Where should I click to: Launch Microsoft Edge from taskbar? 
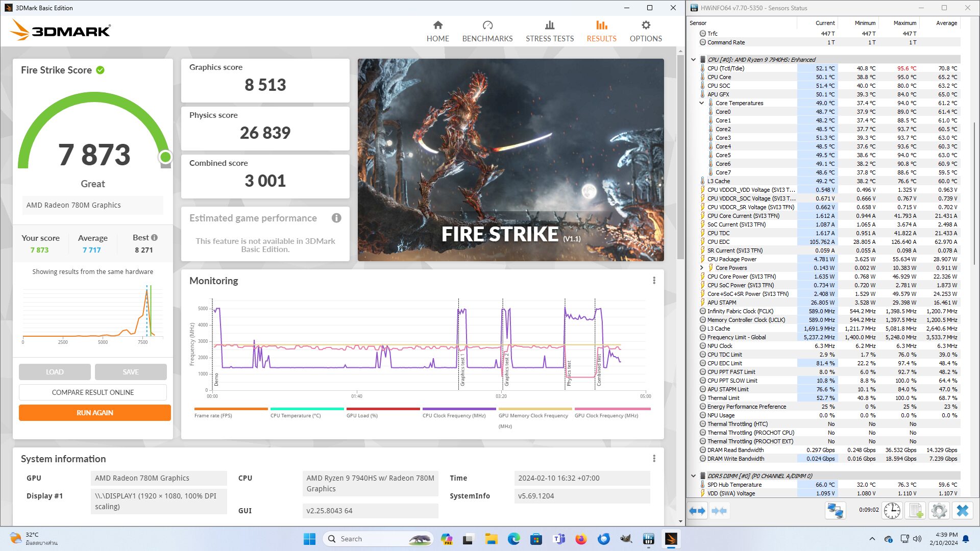(x=513, y=539)
